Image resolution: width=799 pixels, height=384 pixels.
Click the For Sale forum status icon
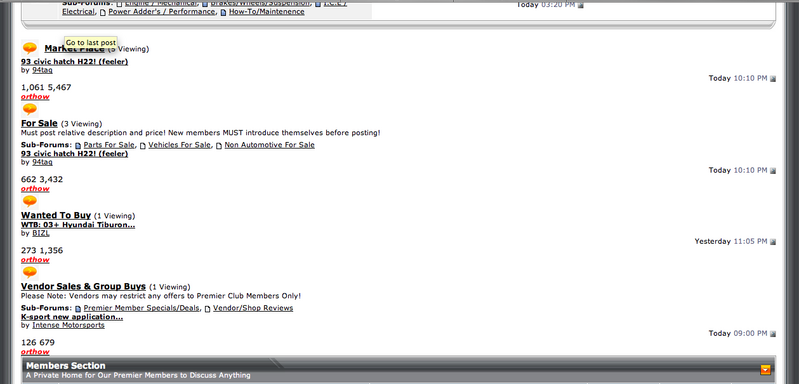(x=30, y=109)
